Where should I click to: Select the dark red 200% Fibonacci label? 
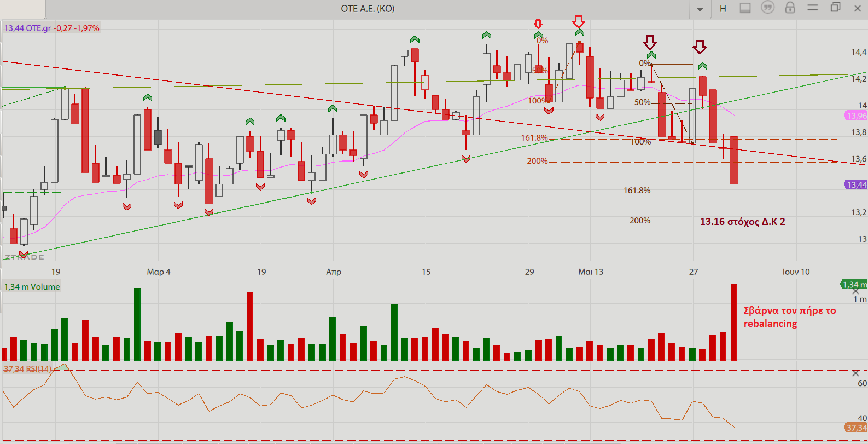click(640, 221)
